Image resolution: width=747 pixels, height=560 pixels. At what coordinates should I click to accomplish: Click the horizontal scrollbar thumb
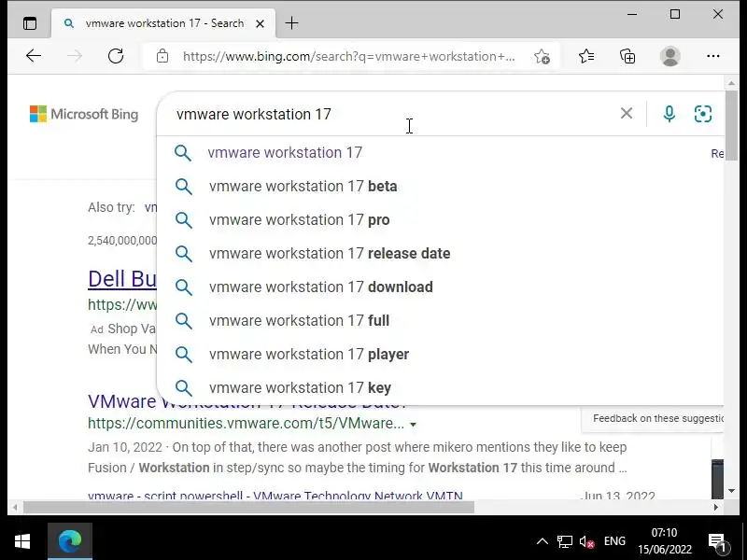pyautogui.click(x=248, y=507)
